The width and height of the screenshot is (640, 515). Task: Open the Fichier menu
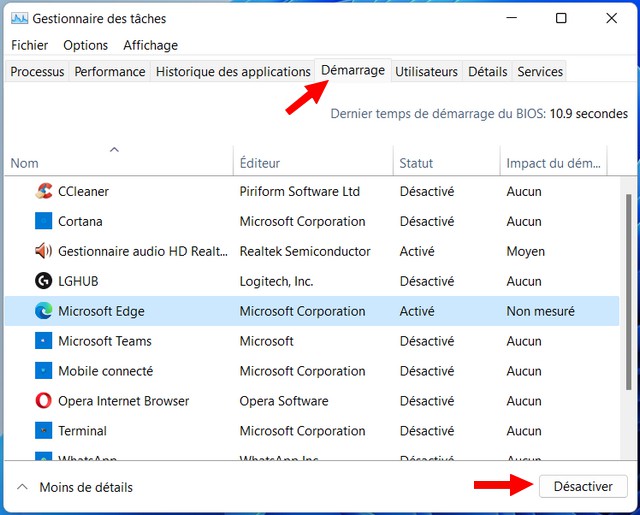pyautogui.click(x=29, y=45)
